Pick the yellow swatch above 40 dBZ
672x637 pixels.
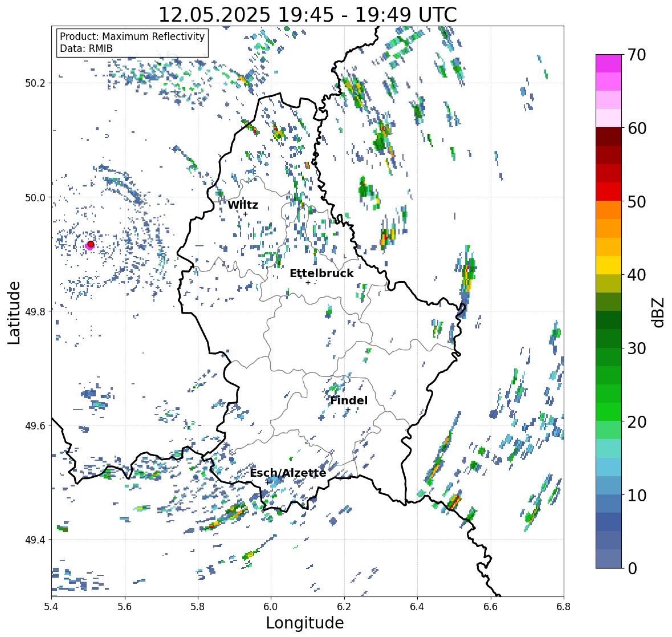click(x=609, y=265)
